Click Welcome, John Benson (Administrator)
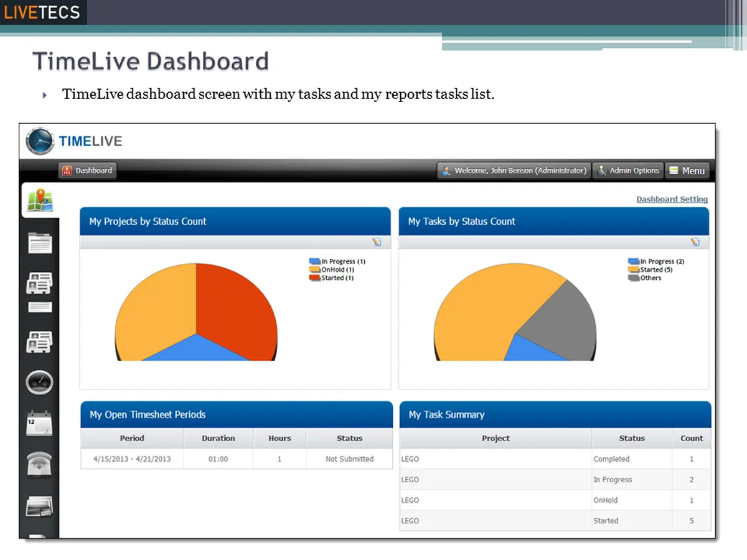The height and width of the screenshot is (560, 747). click(x=514, y=170)
